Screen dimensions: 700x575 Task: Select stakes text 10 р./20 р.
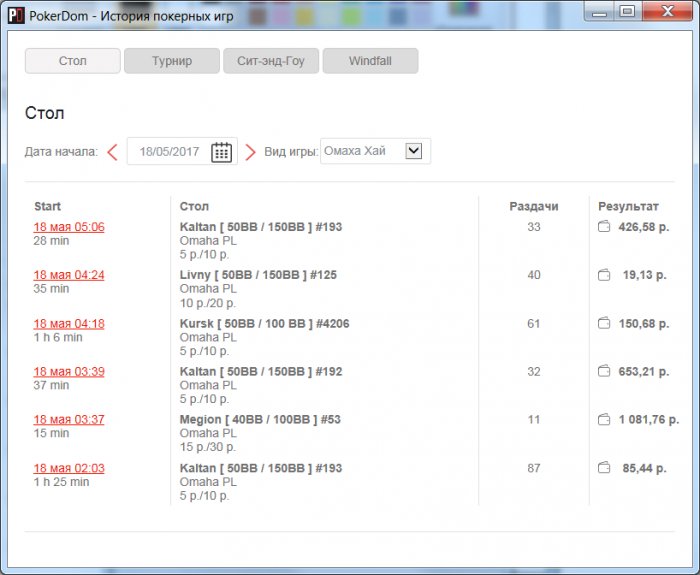(x=208, y=303)
